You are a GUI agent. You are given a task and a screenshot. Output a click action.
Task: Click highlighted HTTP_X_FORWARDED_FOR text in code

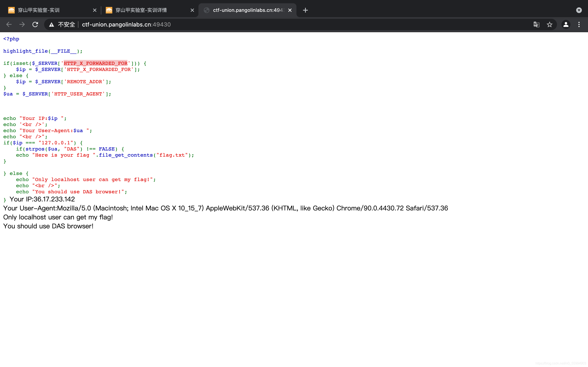[x=96, y=63]
